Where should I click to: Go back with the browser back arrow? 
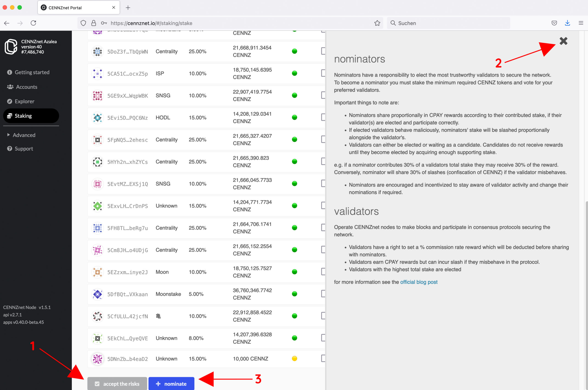coord(7,23)
